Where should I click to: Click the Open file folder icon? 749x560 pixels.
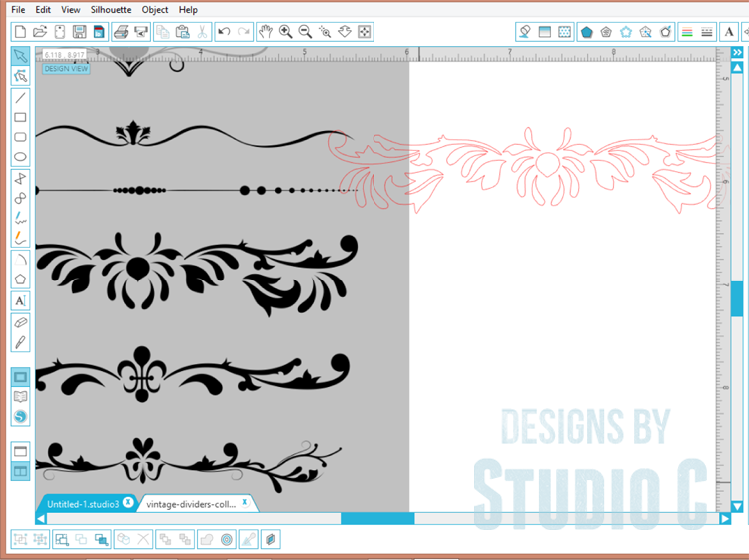pyautogui.click(x=40, y=32)
